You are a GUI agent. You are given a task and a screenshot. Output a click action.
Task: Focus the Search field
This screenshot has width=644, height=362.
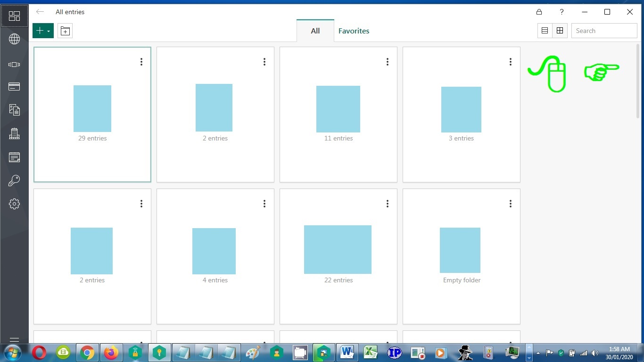(604, 31)
